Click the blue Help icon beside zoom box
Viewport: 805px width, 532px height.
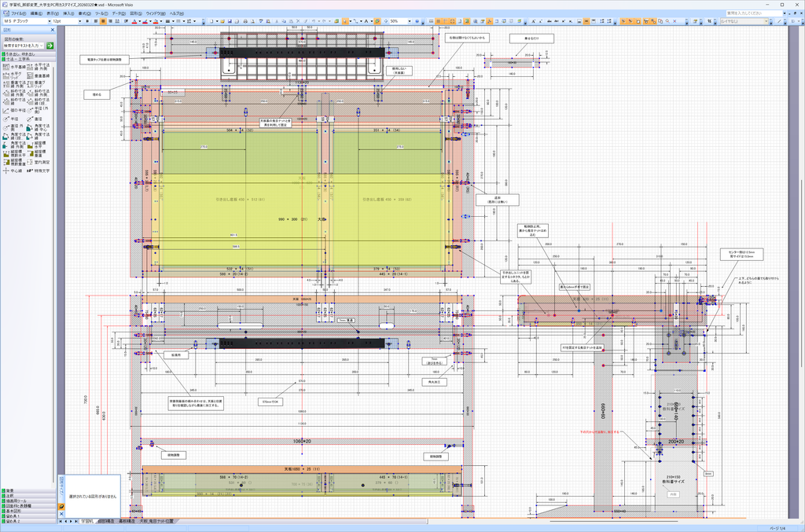coord(417,21)
